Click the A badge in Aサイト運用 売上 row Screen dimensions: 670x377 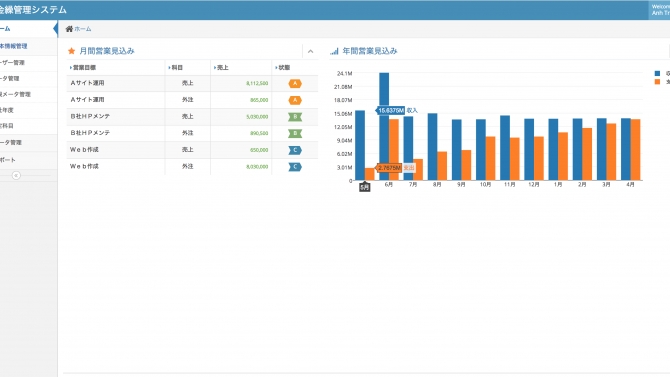pos(295,83)
